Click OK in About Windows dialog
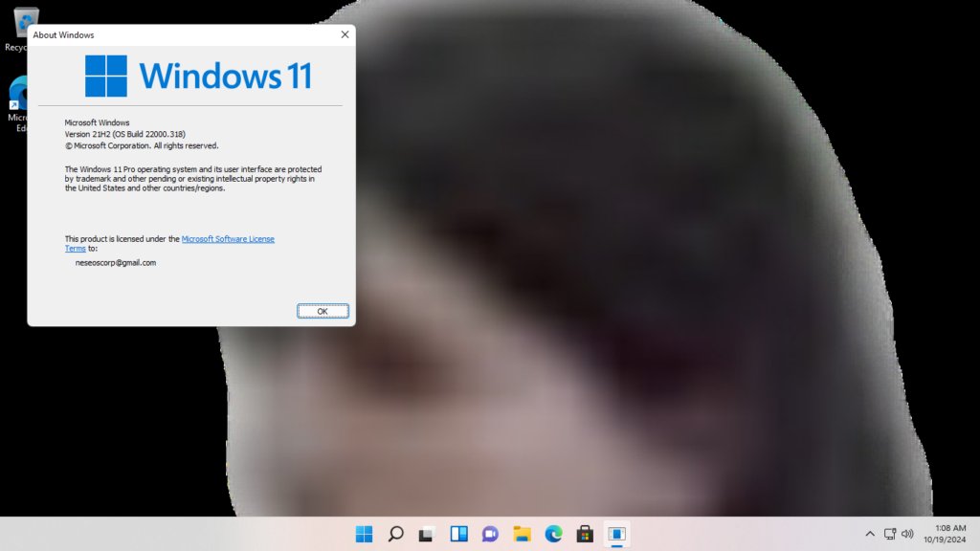The width and height of the screenshot is (980, 551). point(323,311)
